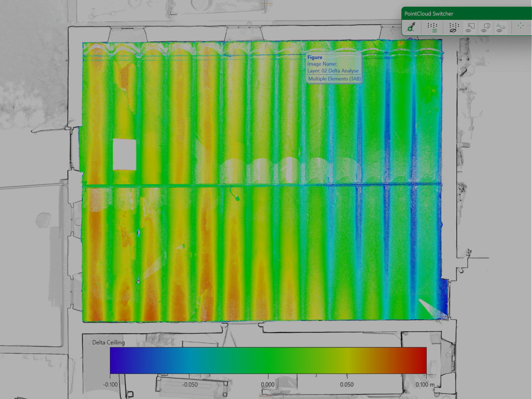Image resolution: width=532 pixels, height=399 pixels.
Task: Click the rainbow color gradient legend bar
Action: [x=268, y=361]
